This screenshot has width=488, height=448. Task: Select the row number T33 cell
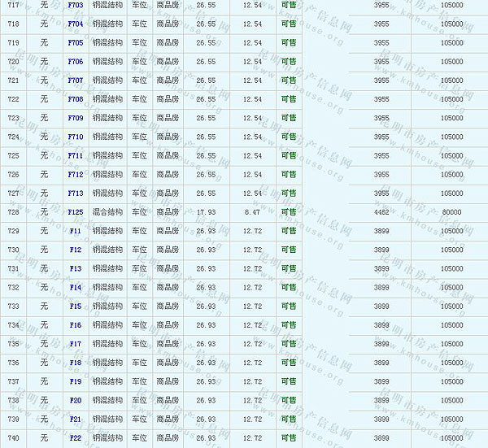pyautogui.click(x=13, y=307)
